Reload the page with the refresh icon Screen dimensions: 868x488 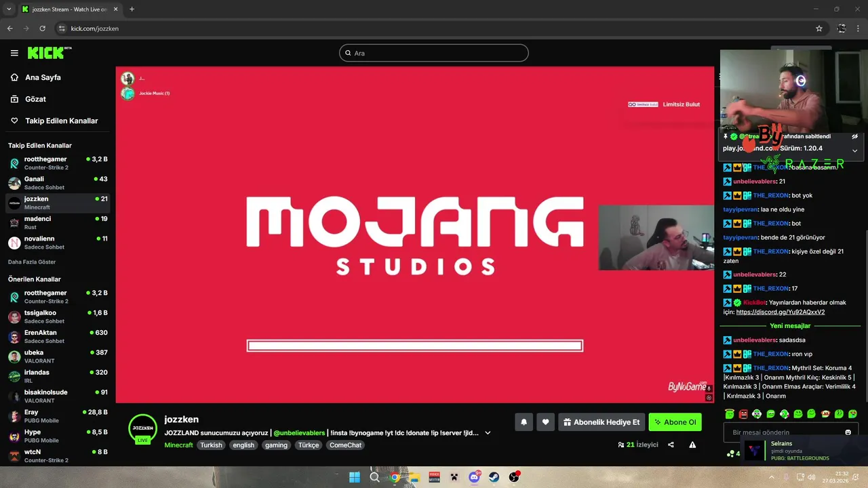42,28
